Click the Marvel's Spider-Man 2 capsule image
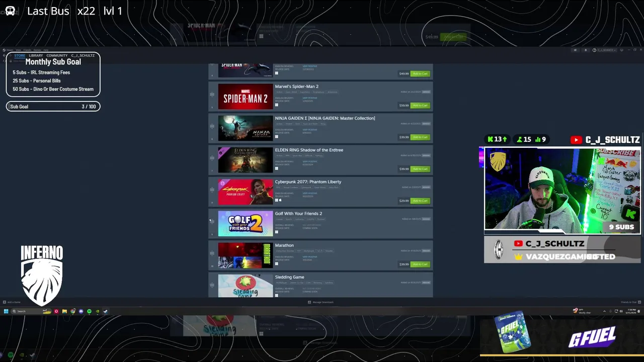This screenshot has height=362, width=644. click(x=246, y=96)
